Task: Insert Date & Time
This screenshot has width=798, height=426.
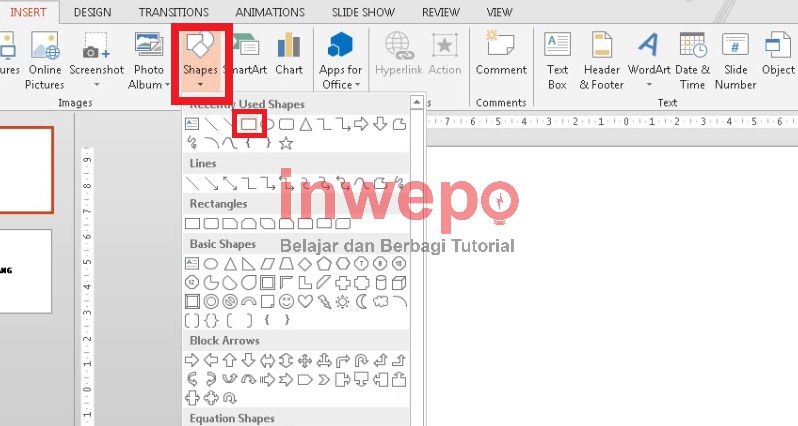Action: tap(693, 60)
